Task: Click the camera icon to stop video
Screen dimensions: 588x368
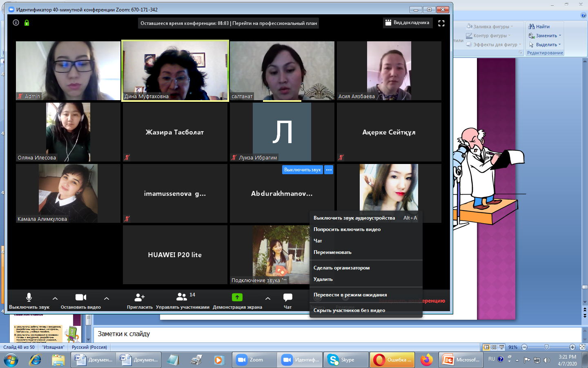Action: [81, 297]
